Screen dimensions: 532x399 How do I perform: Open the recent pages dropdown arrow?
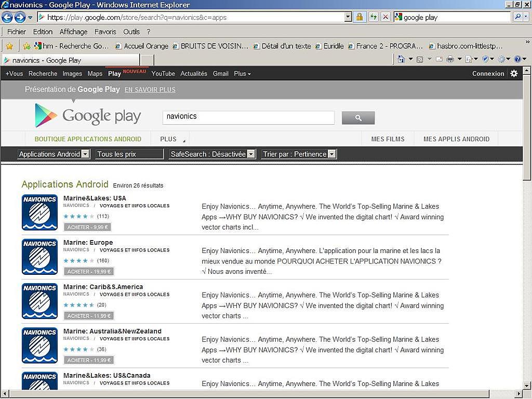(x=30, y=17)
